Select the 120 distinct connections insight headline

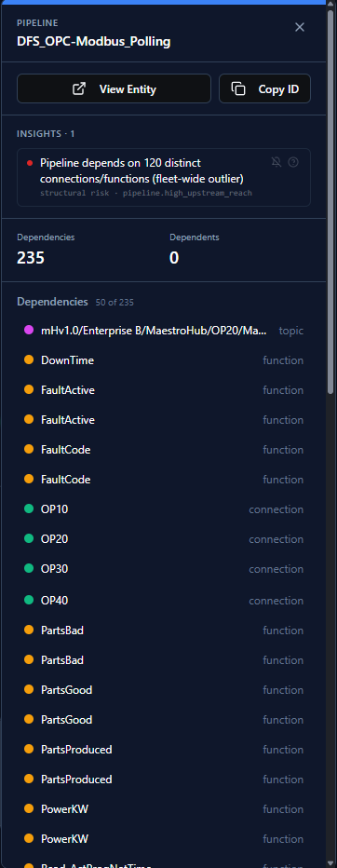tap(142, 171)
